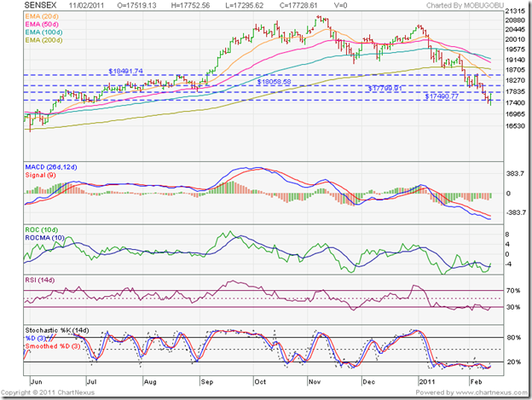
Task: Click the Stochastic 20% axis label
Action: pyautogui.click(x=514, y=362)
